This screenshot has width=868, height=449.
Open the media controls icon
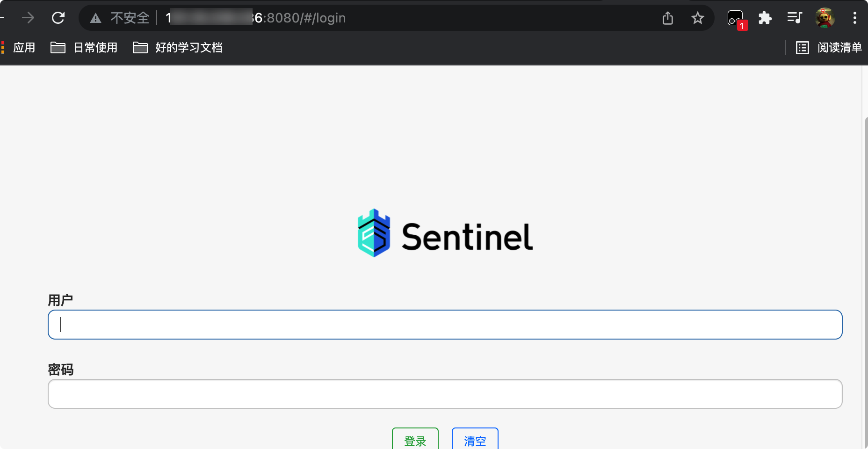tap(795, 18)
